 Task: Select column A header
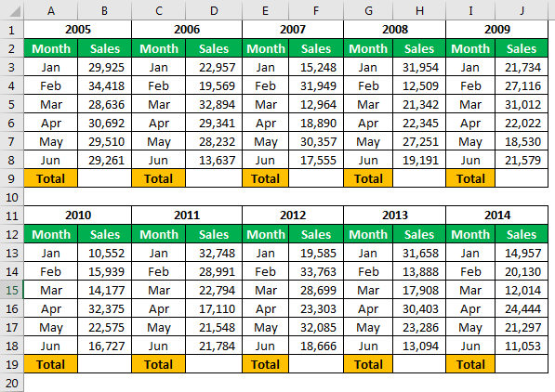[50, 10]
